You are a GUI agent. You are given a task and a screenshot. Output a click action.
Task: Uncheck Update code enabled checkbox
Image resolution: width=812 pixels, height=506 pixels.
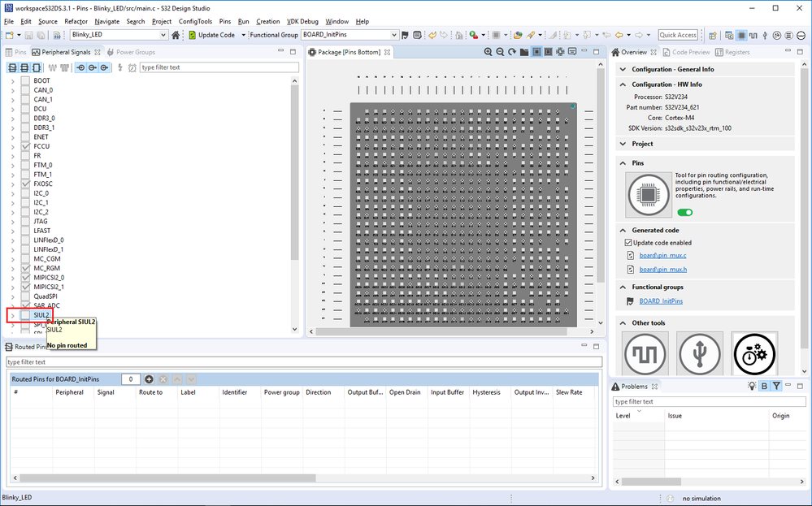(x=628, y=242)
